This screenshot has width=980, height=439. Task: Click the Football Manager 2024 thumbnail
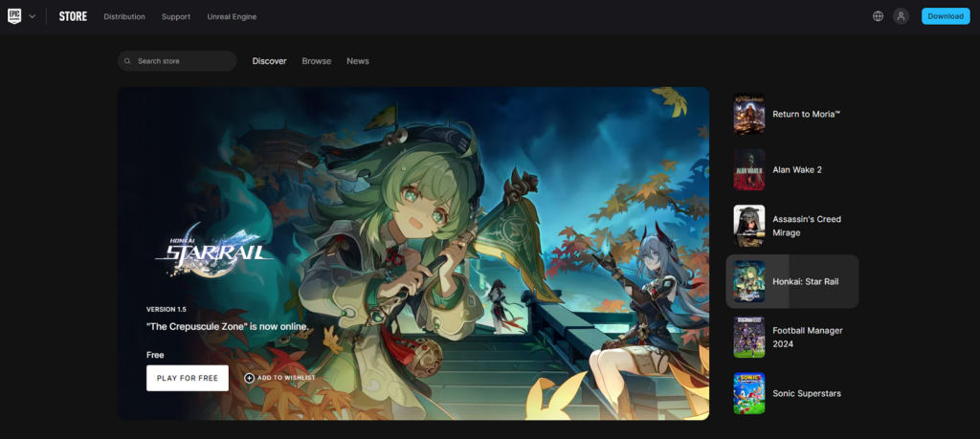pyautogui.click(x=748, y=338)
